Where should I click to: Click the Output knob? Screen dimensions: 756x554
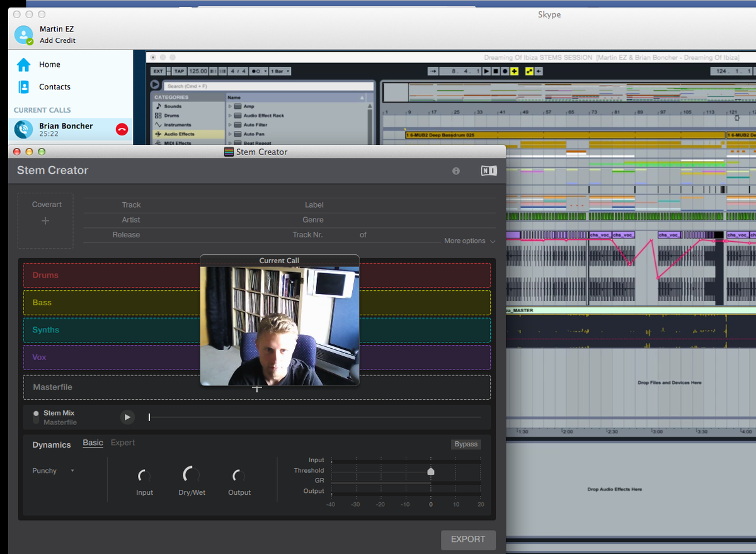coord(239,476)
